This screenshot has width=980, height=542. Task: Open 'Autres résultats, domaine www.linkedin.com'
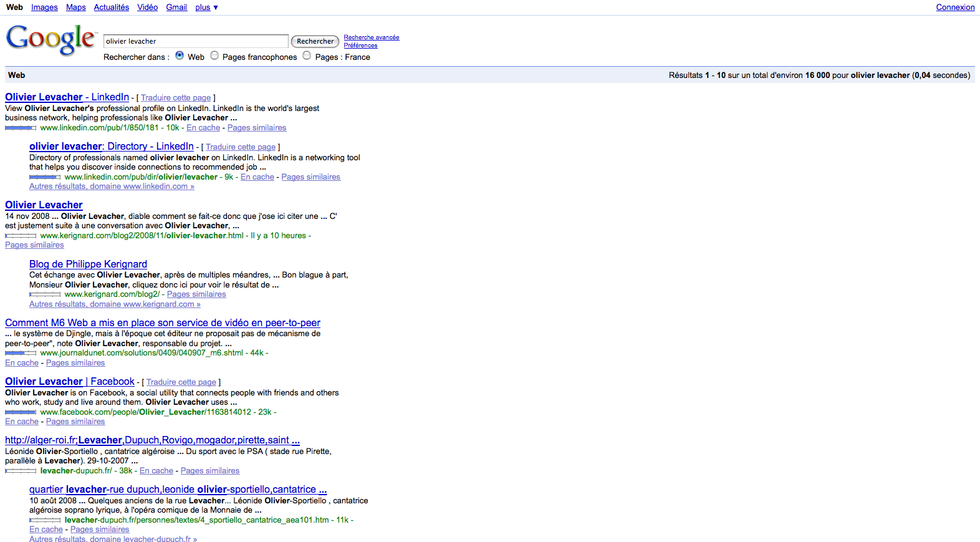pos(112,186)
